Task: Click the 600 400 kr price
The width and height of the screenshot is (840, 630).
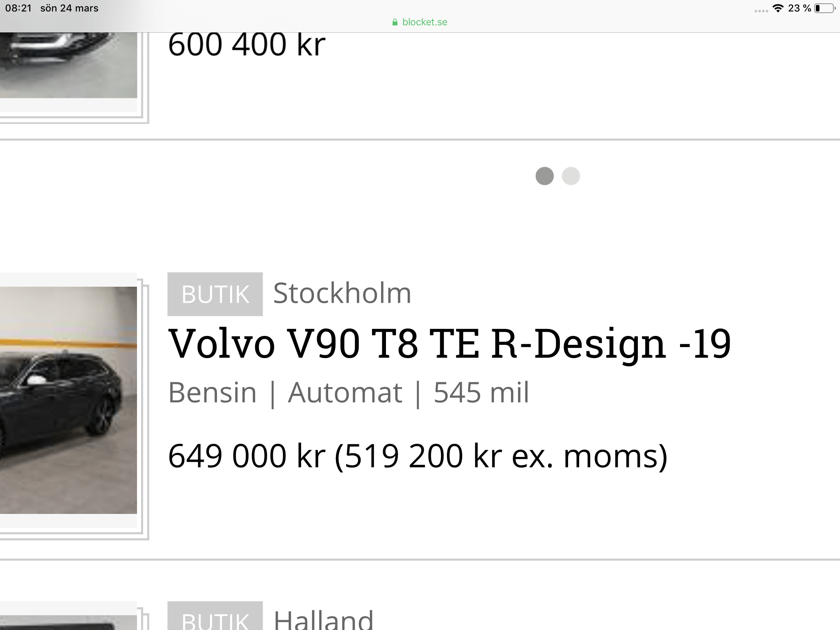Action: 247,44
